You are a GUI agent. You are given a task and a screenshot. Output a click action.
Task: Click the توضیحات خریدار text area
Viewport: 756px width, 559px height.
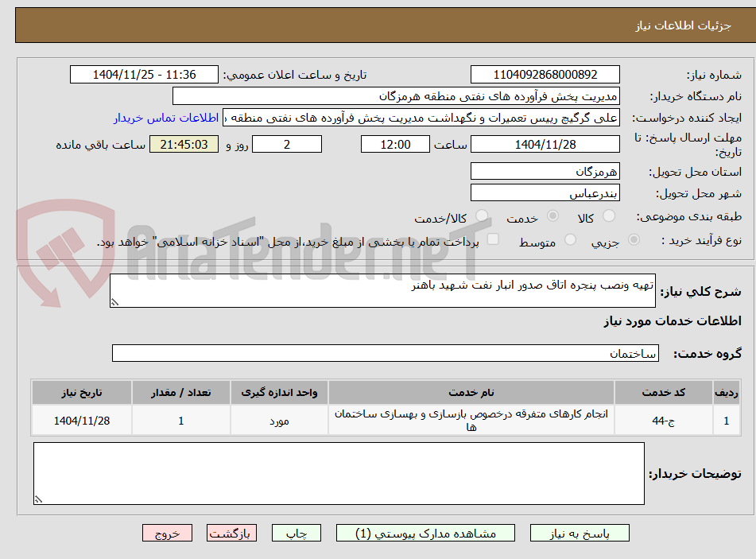pos(339,474)
